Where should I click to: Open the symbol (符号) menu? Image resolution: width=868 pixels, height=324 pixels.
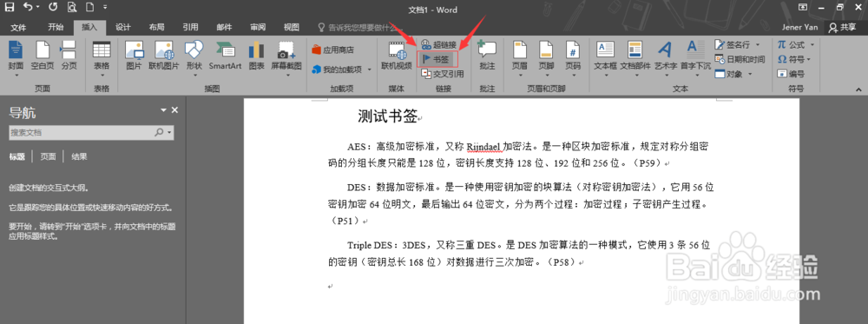pyautogui.click(x=794, y=59)
